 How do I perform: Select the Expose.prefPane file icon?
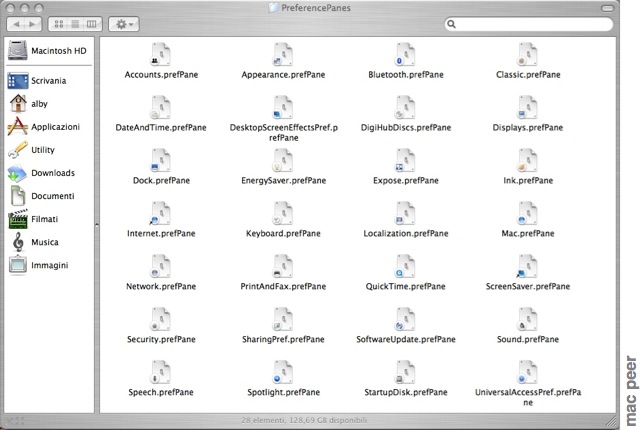coord(405,160)
